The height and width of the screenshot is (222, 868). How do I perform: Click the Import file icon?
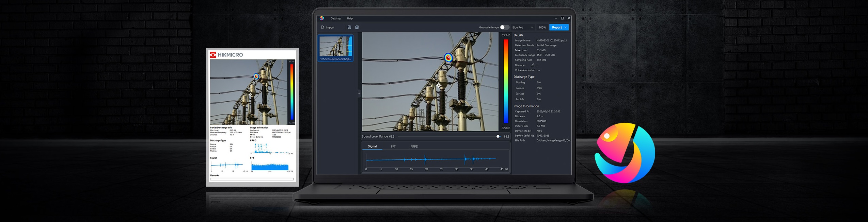(x=322, y=28)
